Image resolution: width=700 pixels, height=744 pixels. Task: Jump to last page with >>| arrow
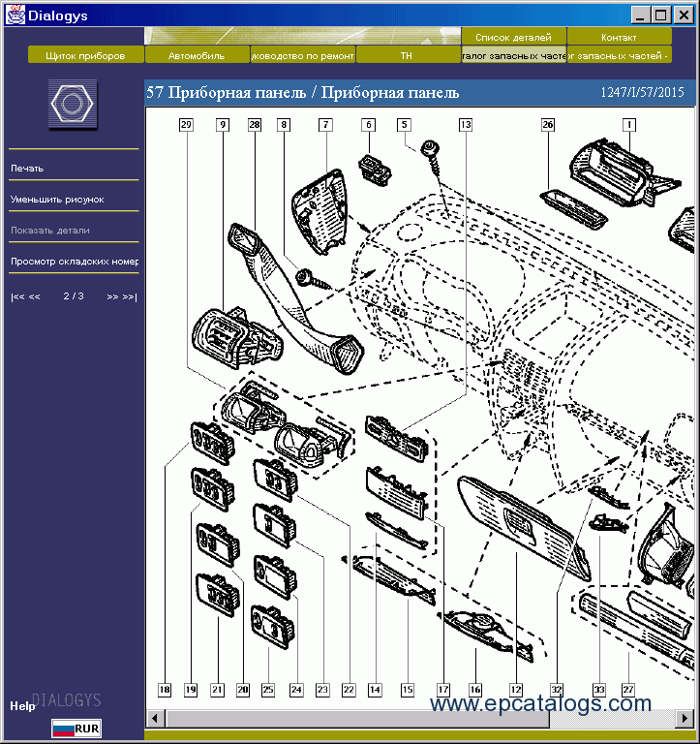point(130,296)
